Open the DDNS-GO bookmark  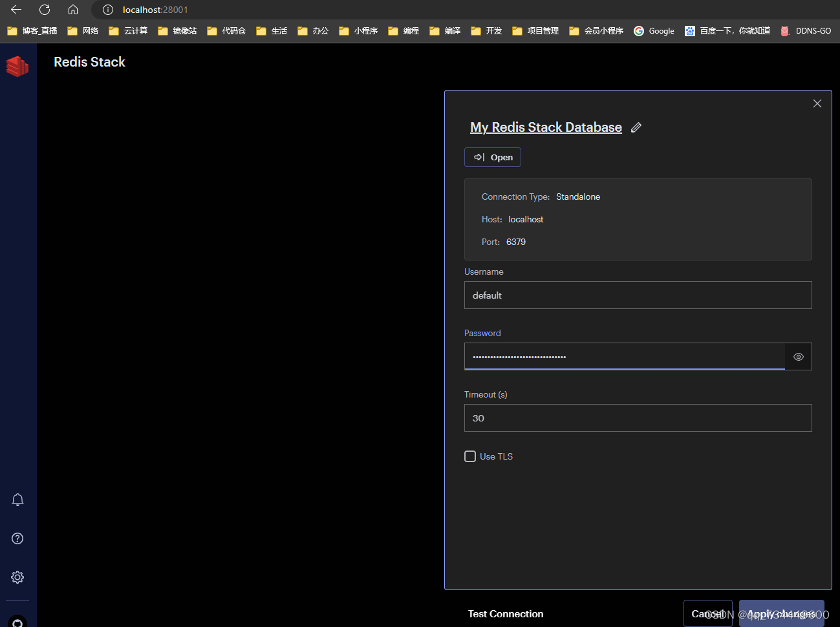[806, 31]
